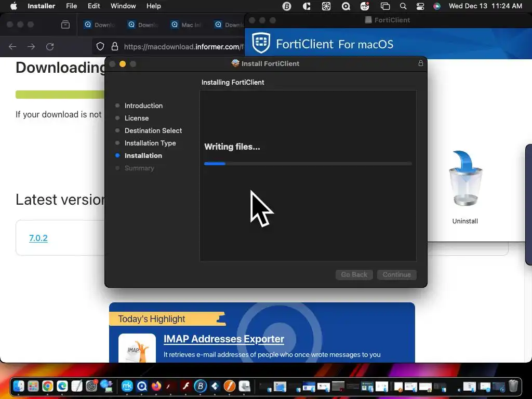The width and height of the screenshot is (532, 399).
Task: Open the Help menu
Action: coord(153,6)
